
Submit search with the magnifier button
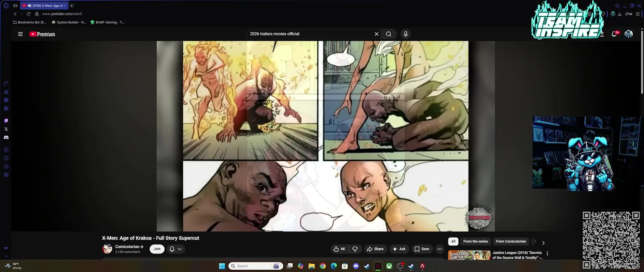tap(388, 34)
